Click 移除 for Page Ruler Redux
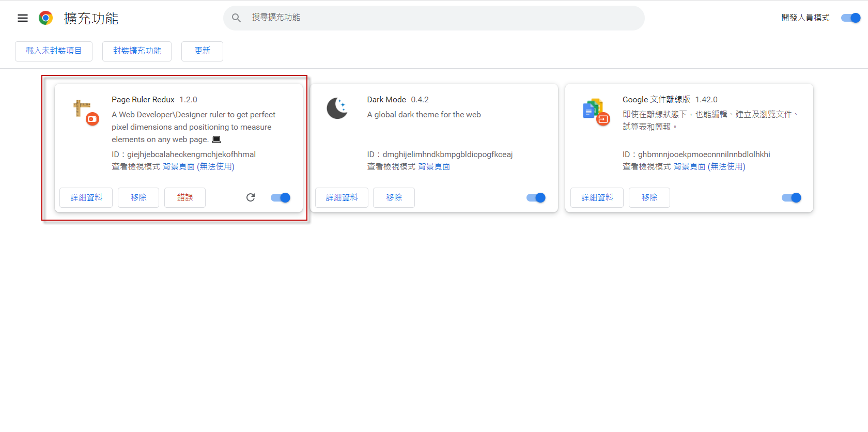Image resolution: width=868 pixels, height=432 pixels. coord(138,197)
